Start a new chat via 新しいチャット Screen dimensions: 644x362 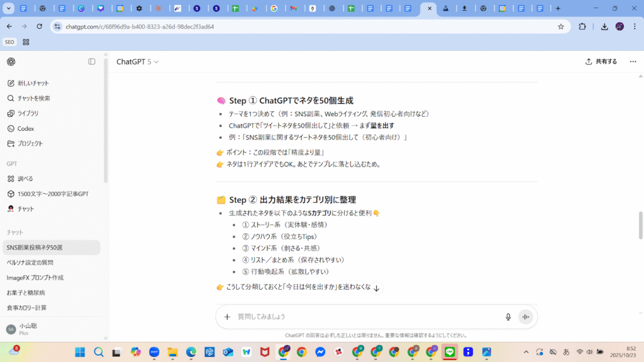(33, 83)
